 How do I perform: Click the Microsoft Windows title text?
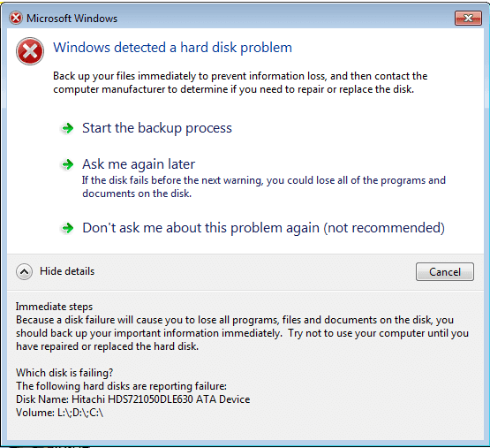pyautogui.click(x=72, y=19)
